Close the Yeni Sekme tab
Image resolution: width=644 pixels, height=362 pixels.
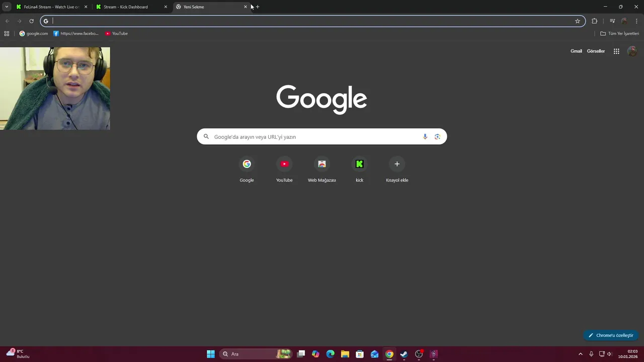[246, 7]
